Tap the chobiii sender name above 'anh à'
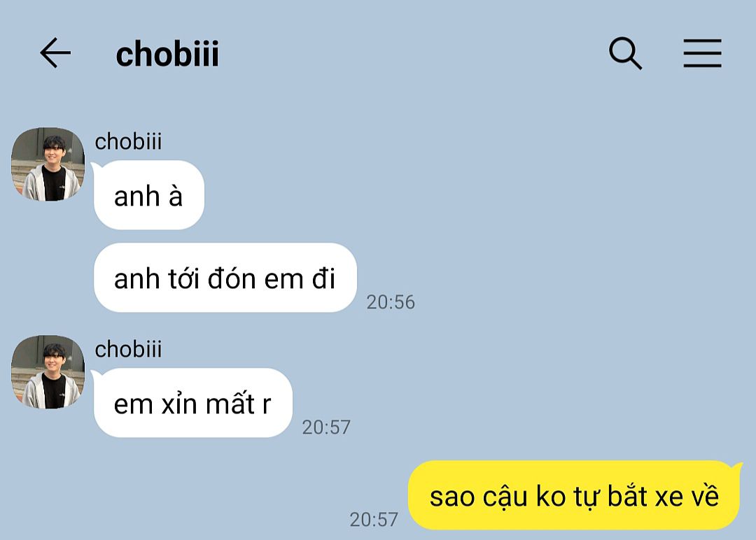Screen dimensions: 756x540 pos(128,141)
